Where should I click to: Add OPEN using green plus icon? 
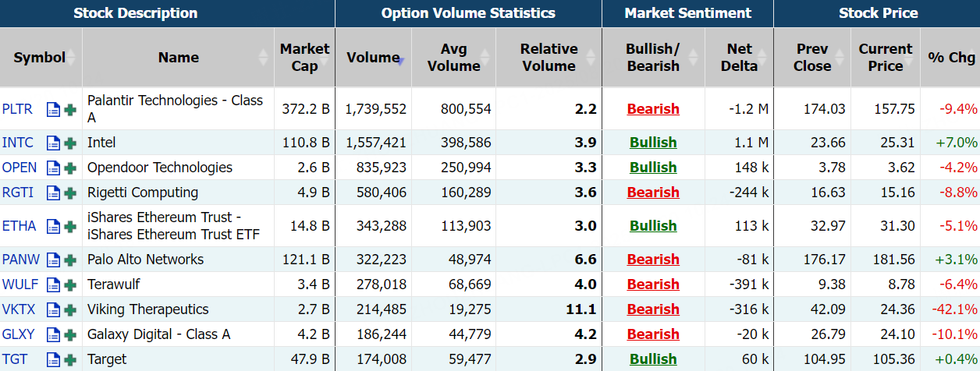(70, 168)
